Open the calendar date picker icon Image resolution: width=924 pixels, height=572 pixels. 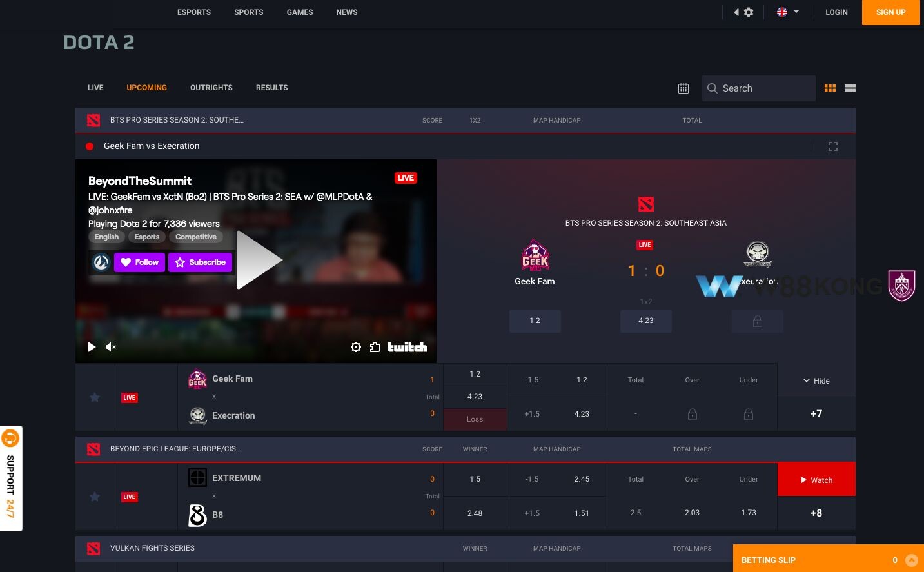[683, 88]
